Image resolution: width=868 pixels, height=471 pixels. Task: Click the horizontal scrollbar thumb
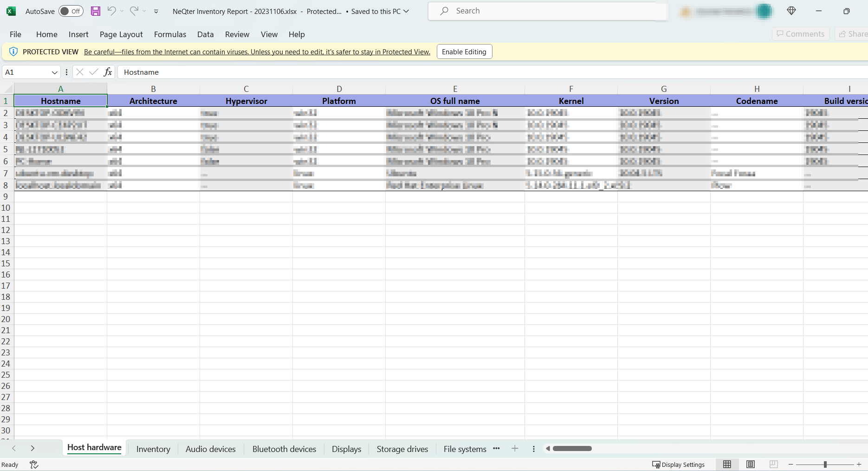point(572,449)
